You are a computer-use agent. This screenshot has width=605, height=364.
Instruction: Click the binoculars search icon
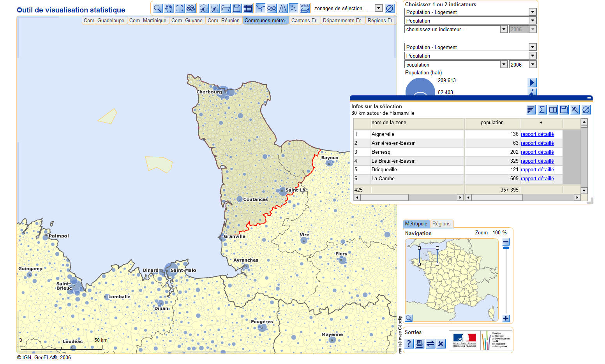click(190, 8)
